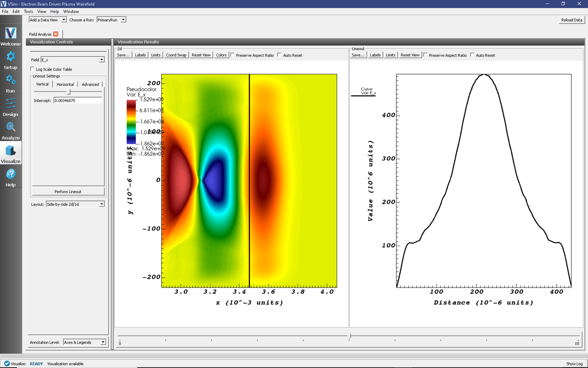Open the Tools menu
This screenshot has height=368, width=588.
[28, 11]
